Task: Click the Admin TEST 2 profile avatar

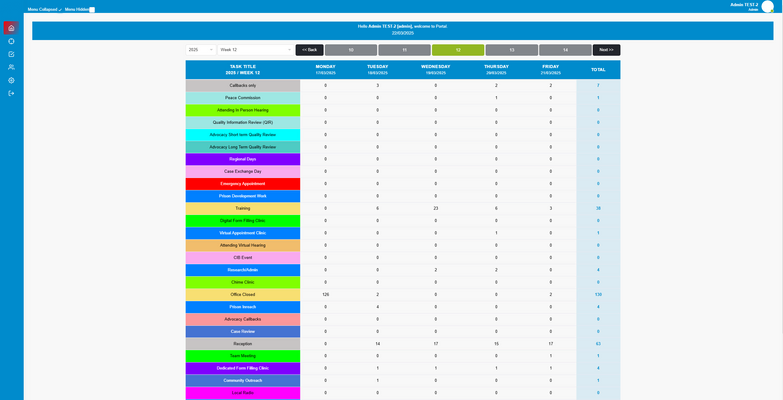Action: click(768, 6)
